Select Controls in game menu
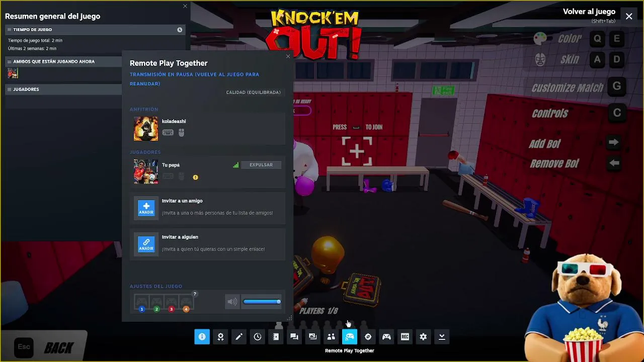Viewport: 644px width, 362px height. (550, 113)
